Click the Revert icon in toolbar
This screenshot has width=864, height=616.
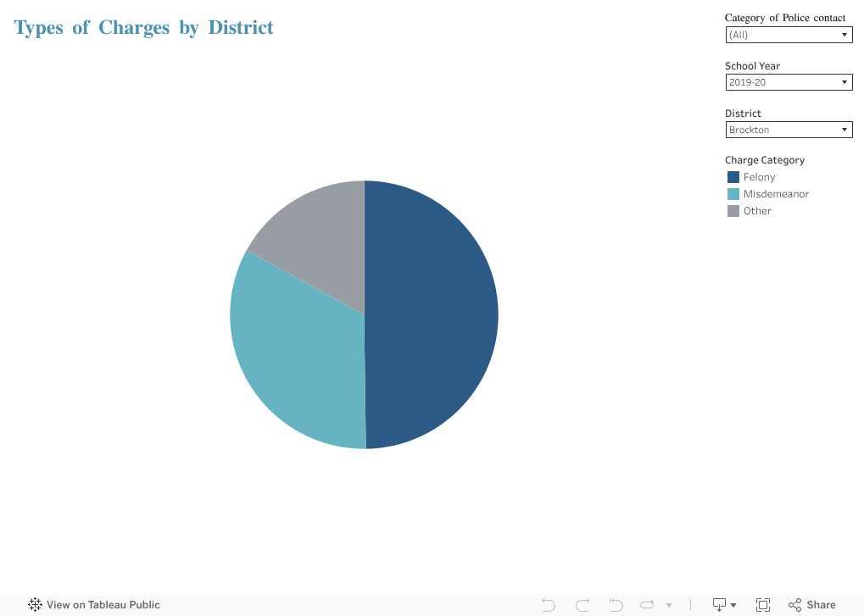click(x=616, y=604)
